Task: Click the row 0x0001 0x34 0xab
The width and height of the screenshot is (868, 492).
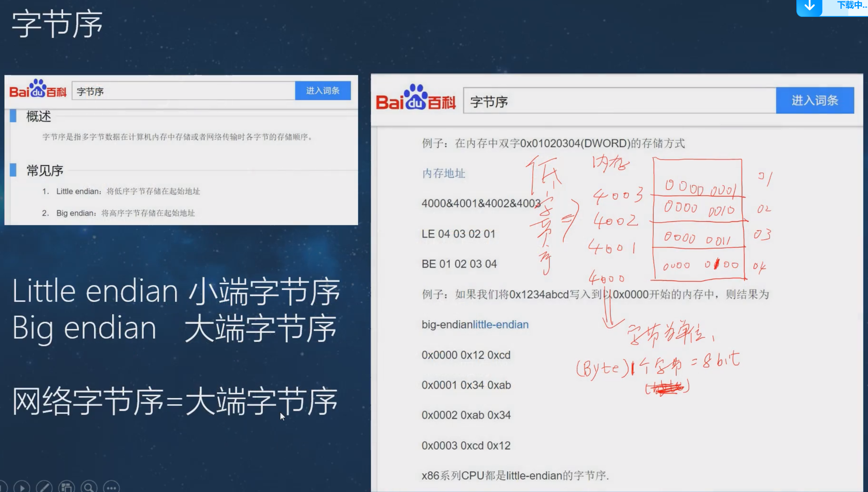Action: click(466, 385)
